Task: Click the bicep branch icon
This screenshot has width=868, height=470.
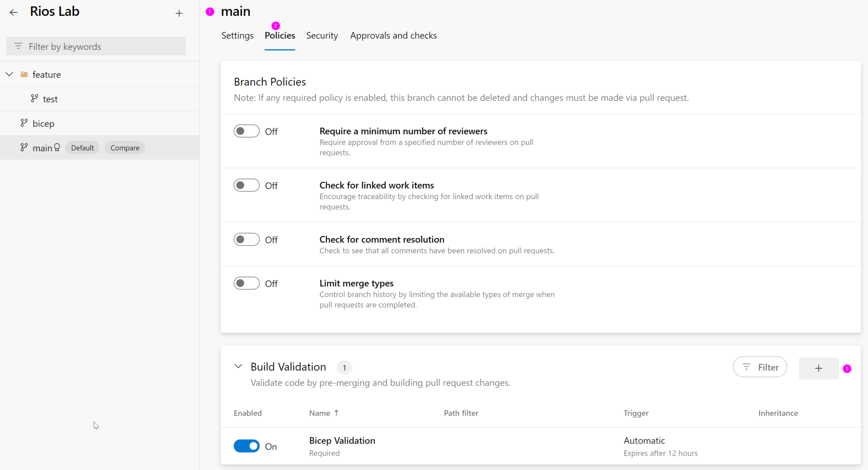Action: (24, 123)
